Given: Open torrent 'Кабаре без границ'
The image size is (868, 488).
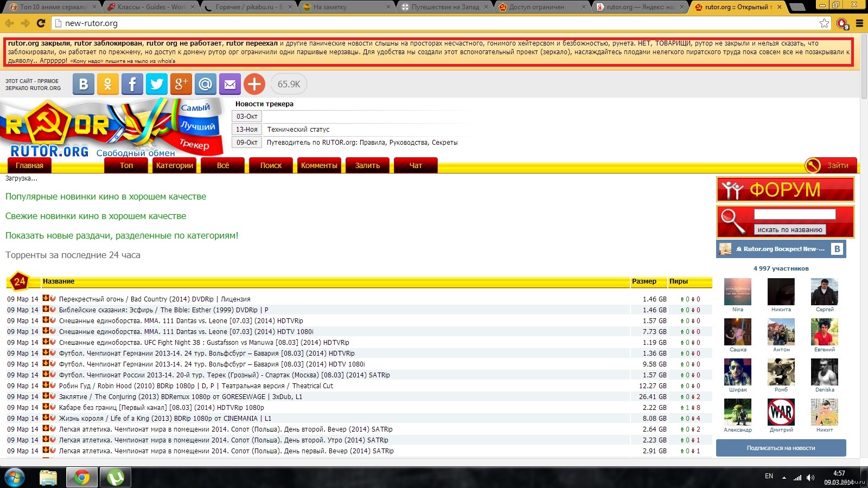Looking at the screenshot, I should click(162, 408).
